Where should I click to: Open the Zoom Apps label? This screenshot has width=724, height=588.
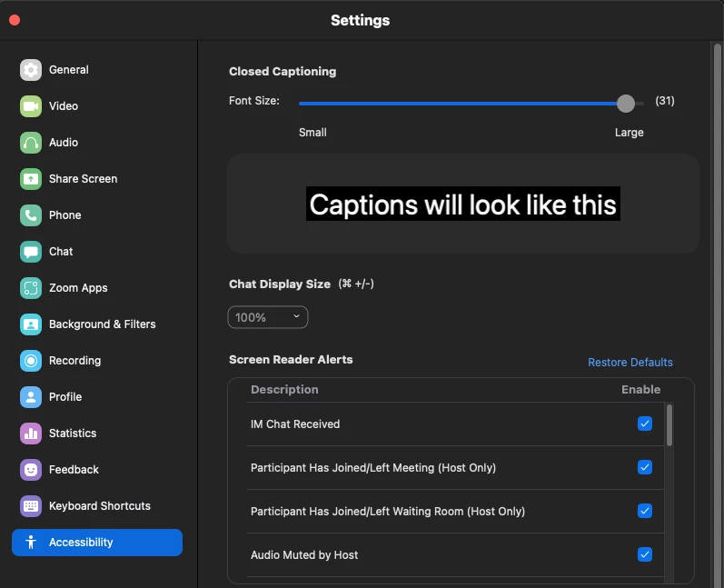coord(78,288)
